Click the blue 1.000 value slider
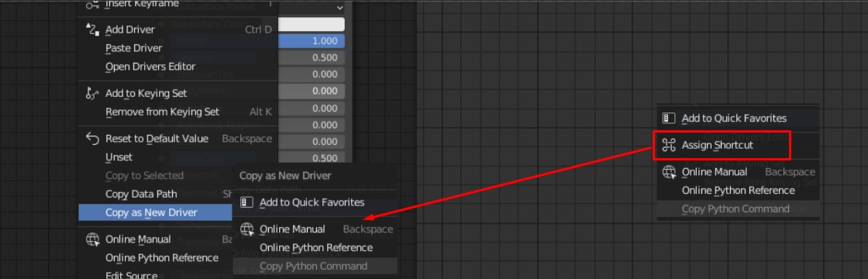 coord(311,41)
